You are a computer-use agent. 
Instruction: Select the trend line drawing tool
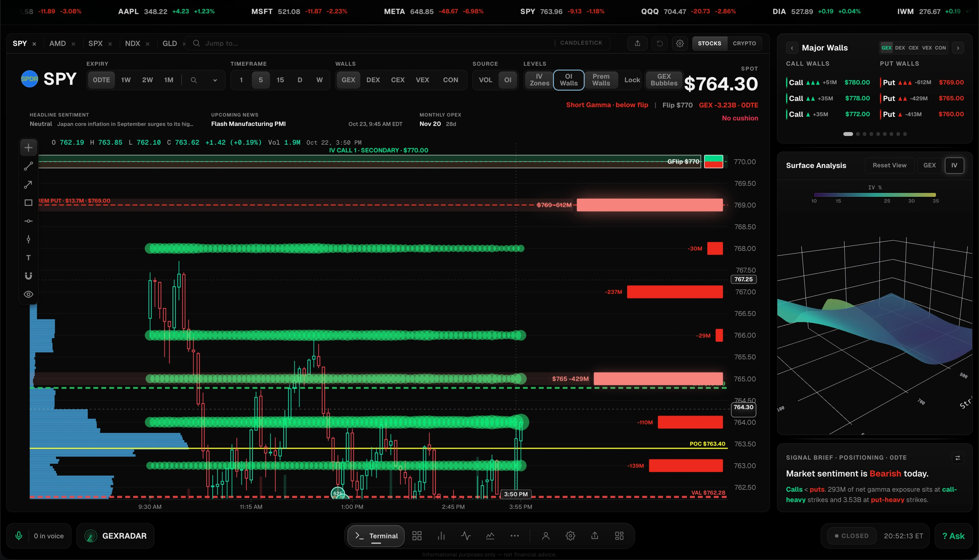point(28,166)
